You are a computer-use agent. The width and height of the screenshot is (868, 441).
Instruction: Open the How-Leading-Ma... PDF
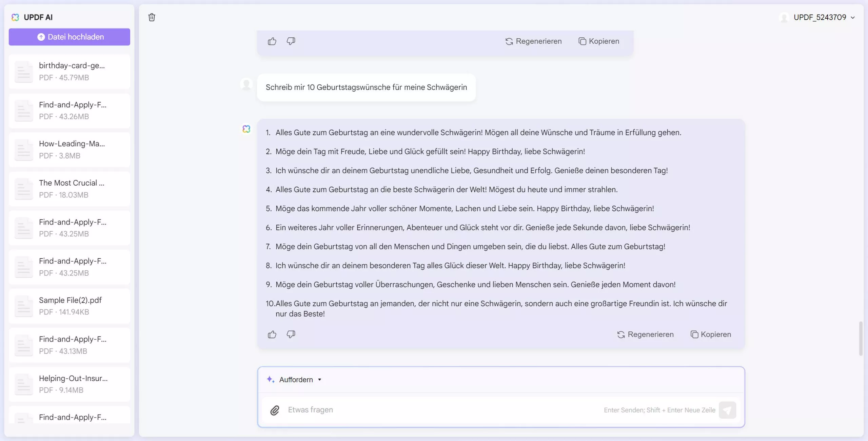70,150
